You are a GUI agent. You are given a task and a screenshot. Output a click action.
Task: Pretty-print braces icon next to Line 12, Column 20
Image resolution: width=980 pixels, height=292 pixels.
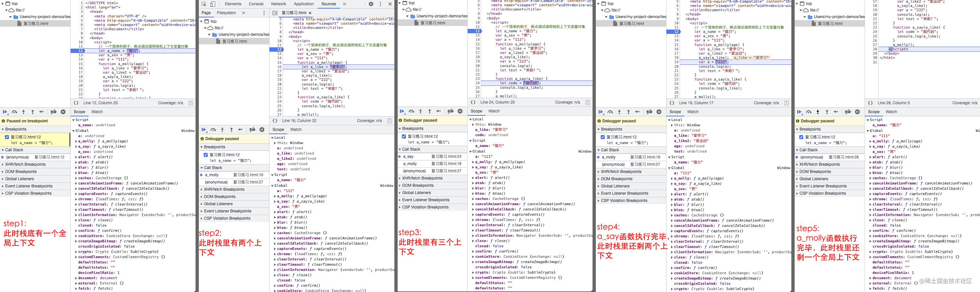(x=76, y=103)
